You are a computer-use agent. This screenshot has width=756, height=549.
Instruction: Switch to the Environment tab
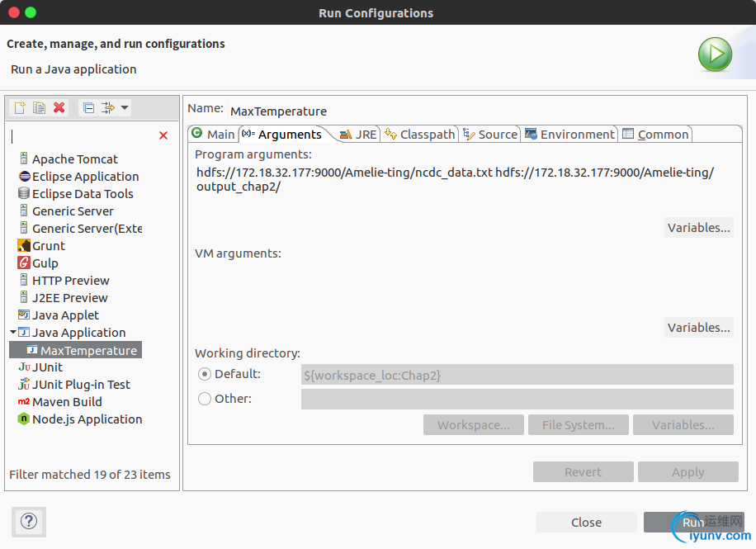click(x=570, y=134)
